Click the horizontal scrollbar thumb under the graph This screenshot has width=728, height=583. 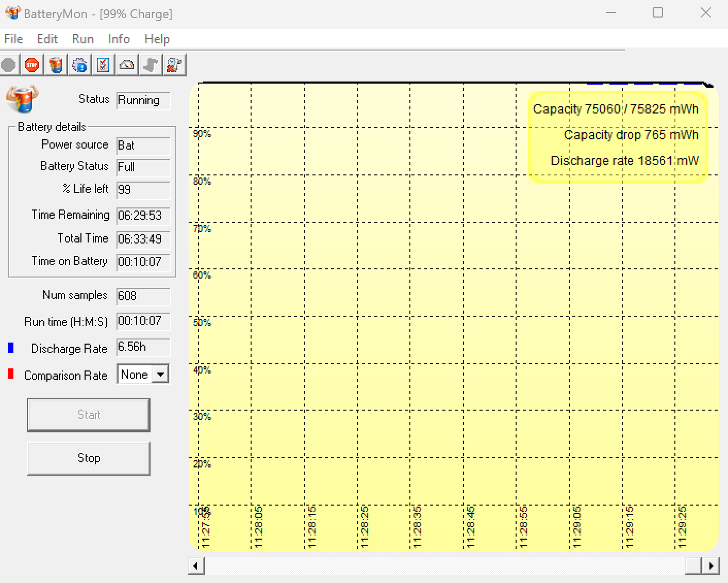693,566
